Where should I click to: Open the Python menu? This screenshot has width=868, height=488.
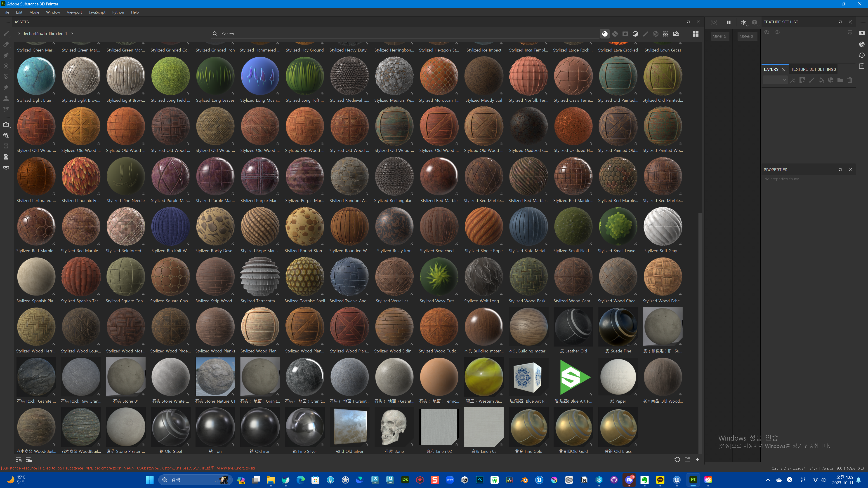point(118,12)
